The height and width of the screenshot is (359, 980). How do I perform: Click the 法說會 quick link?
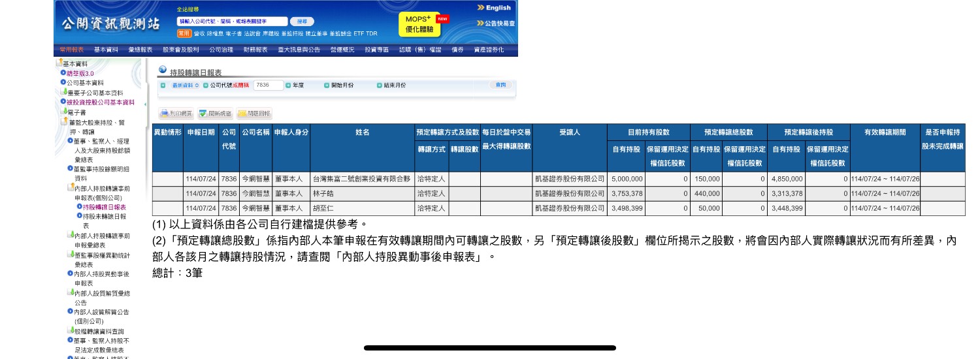(253, 33)
